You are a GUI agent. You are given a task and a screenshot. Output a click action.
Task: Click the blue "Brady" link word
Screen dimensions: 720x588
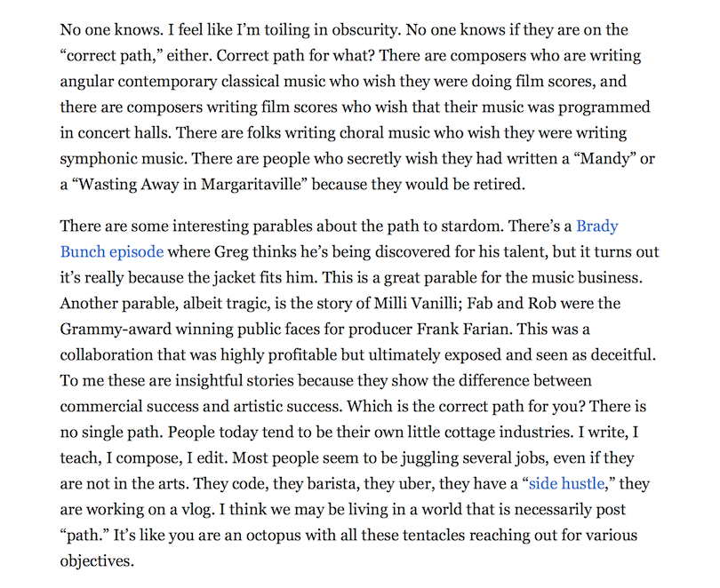(x=597, y=226)
